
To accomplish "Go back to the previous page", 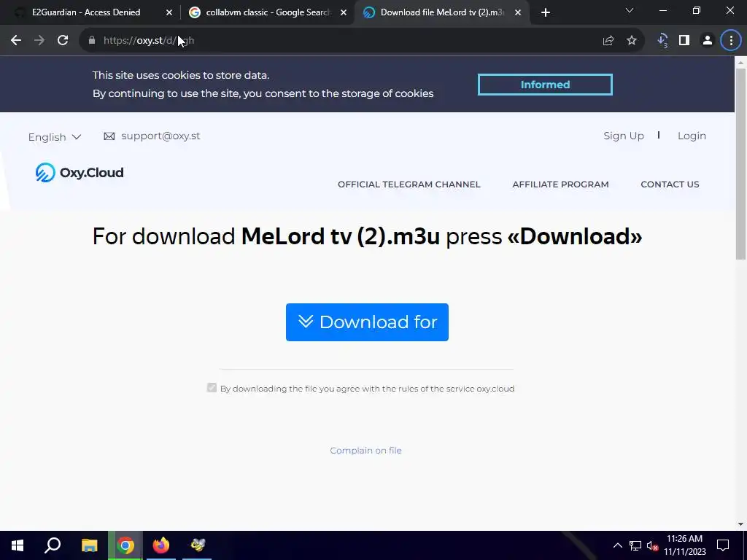I will (16, 41).
